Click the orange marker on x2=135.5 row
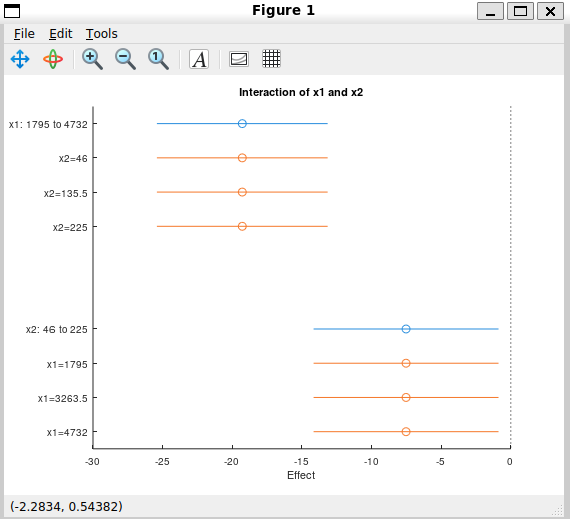 (x=242, y=192)
